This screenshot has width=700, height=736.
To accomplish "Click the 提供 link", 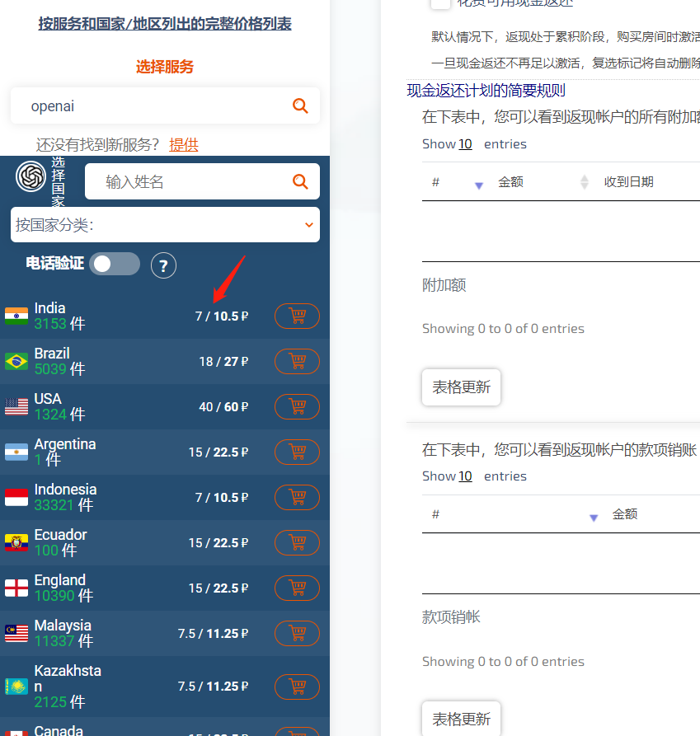I will 184,145.
